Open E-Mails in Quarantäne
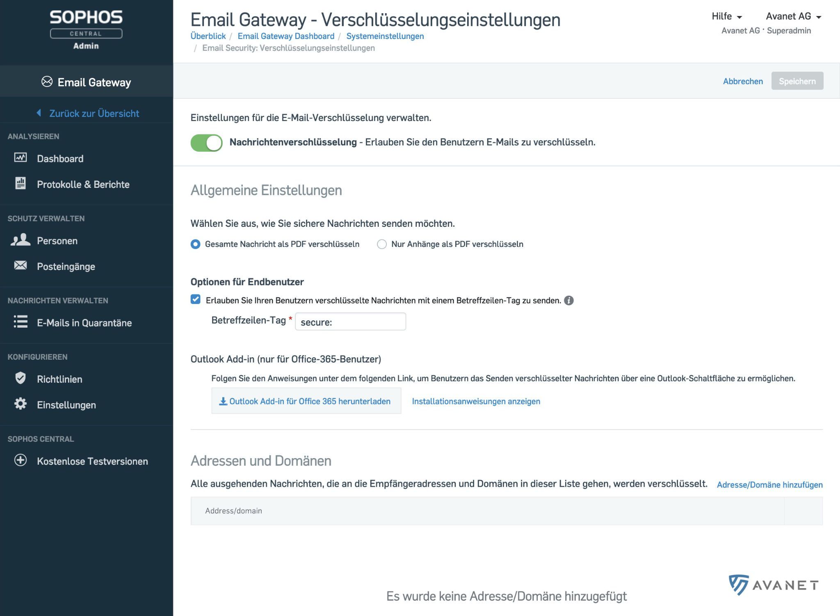 (84, 323)
